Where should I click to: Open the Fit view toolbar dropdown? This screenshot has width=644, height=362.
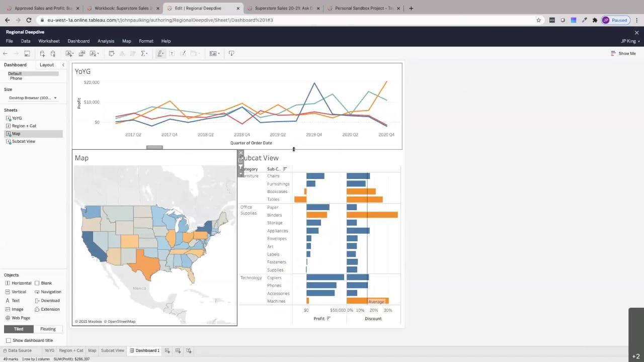point(214,53)
